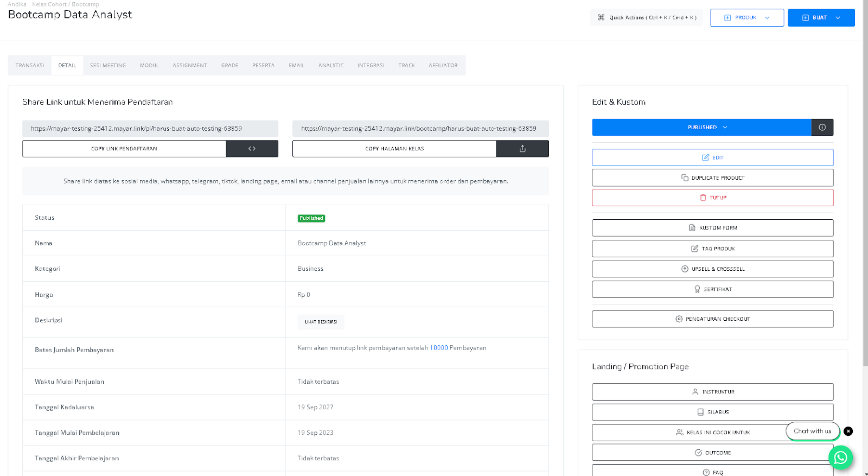Click the 10000 payment limit link

(x=439, y=348)
